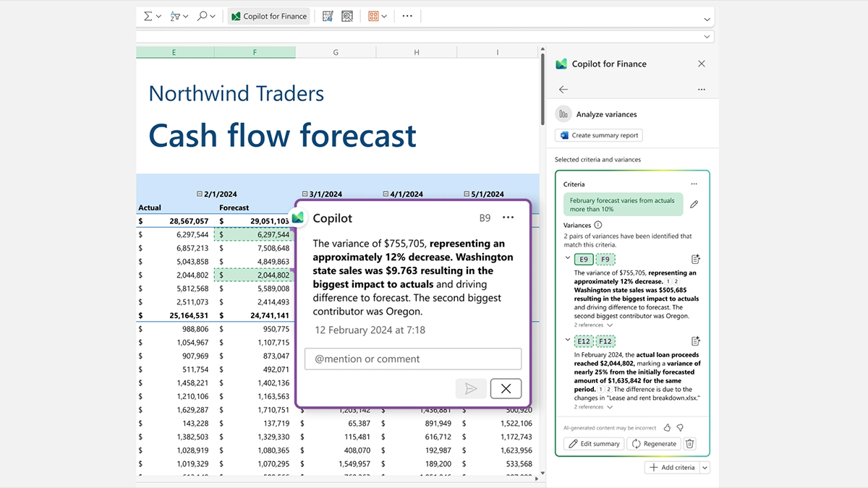868x488 pixels.
Task: Click the thumbs down feedback icon
Action: point(680,428)
